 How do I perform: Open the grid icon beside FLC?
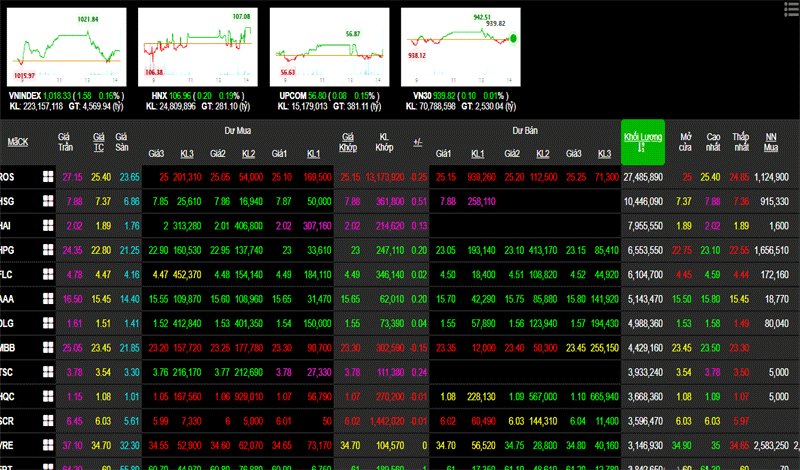tap(48, 275)
